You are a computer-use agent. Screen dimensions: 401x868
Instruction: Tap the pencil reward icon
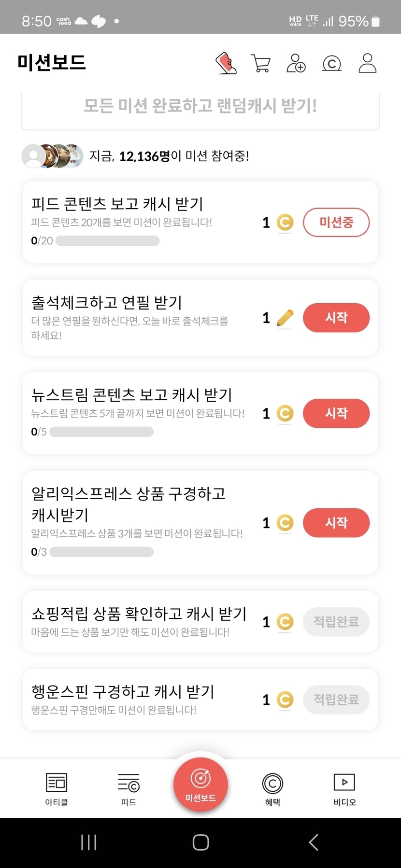(285, 318)
